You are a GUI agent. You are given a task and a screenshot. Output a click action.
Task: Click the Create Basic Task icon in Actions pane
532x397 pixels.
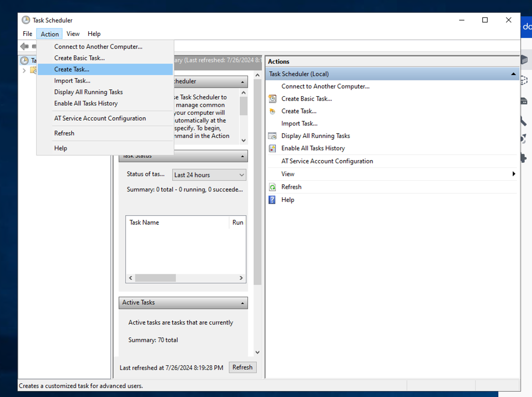273,98
